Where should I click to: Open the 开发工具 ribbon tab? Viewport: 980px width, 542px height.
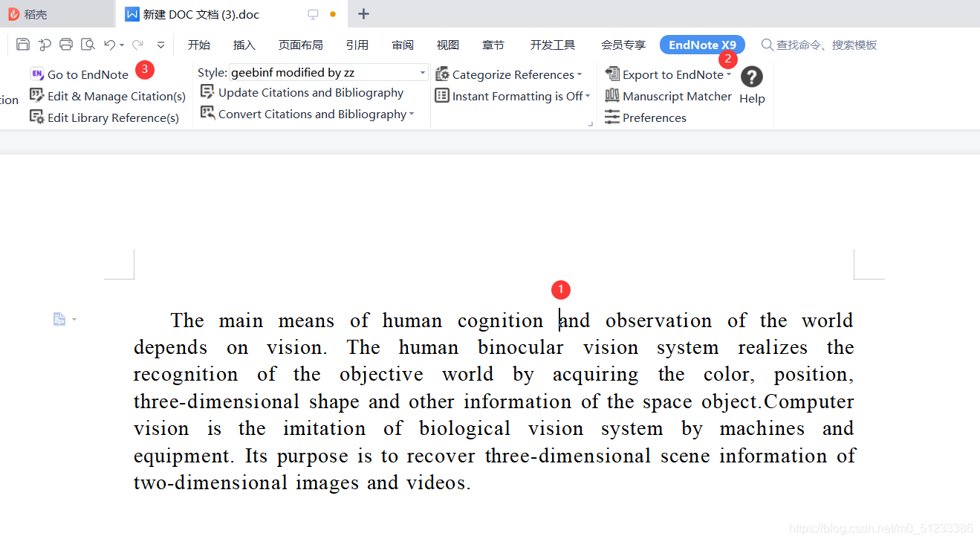pyautogui.click(x=553, y=45)
